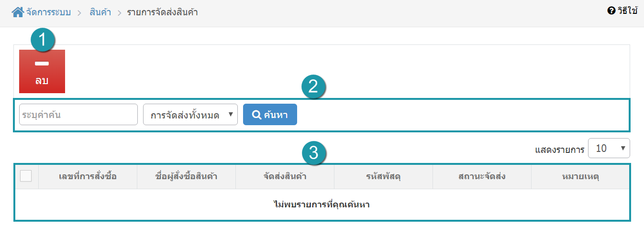Image resolution: width=644 pixels, height=226 pixels.
Task: Focus the ระบุคำค้น search field
Action: (x=78, y=115)
